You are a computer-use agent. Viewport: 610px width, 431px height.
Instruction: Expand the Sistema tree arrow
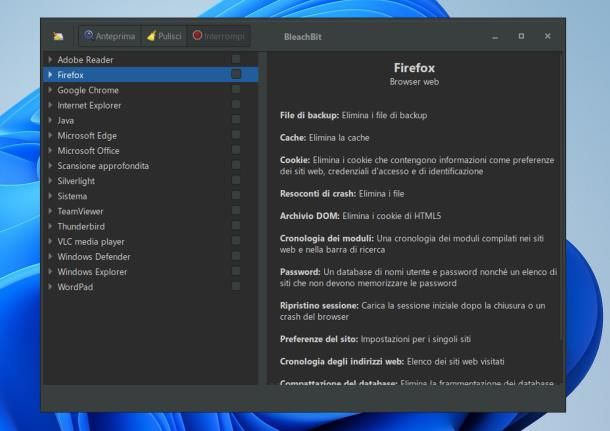[50, 196]
